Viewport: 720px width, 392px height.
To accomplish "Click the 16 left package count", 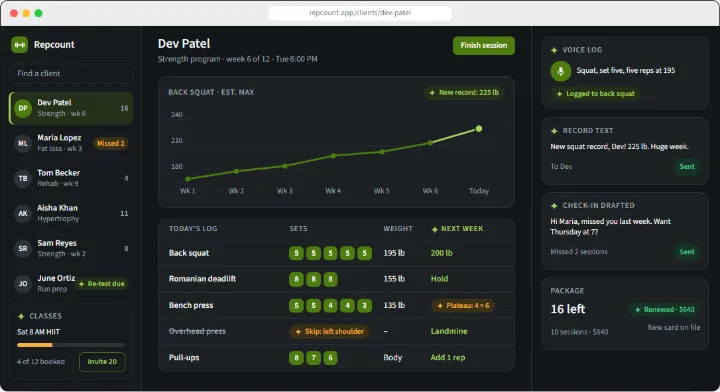I will [x=568, y=309].
